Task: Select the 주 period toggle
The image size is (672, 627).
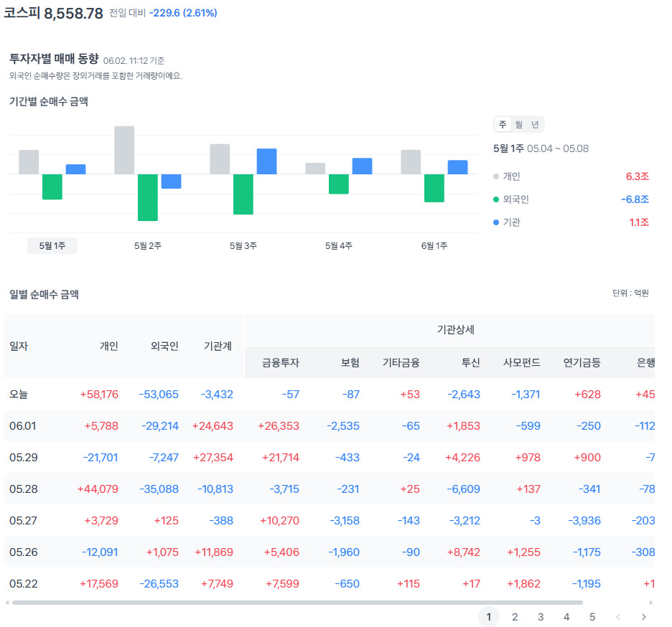Action: click(x=503, y=124)
